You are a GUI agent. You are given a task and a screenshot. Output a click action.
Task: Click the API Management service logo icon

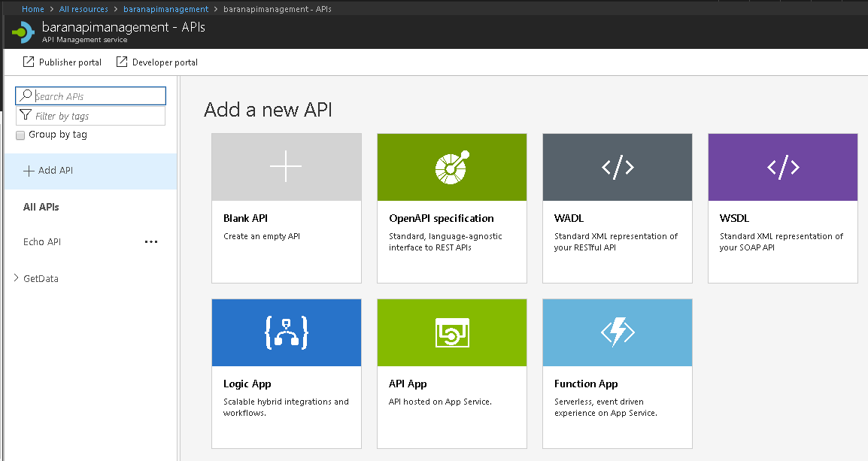coord(23,32)
